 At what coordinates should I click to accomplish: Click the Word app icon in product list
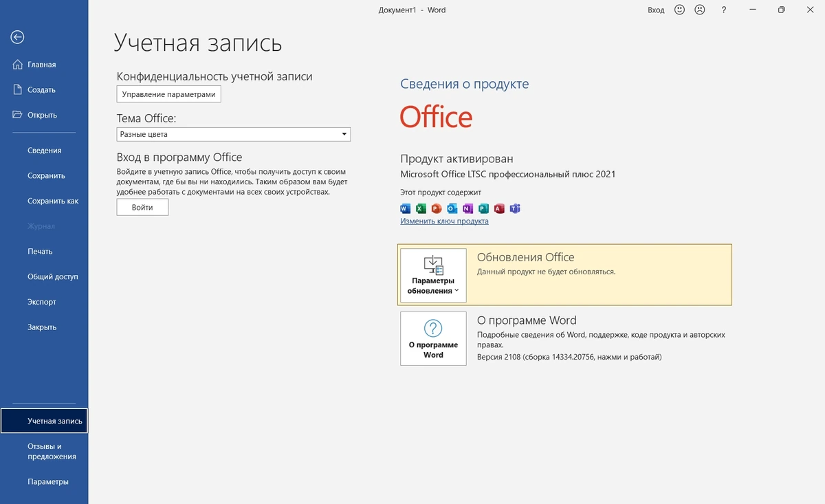tap(405, 208)
